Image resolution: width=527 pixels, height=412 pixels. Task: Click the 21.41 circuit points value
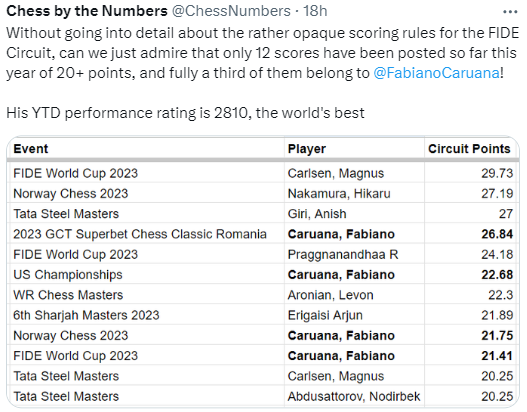click(497, 356)
